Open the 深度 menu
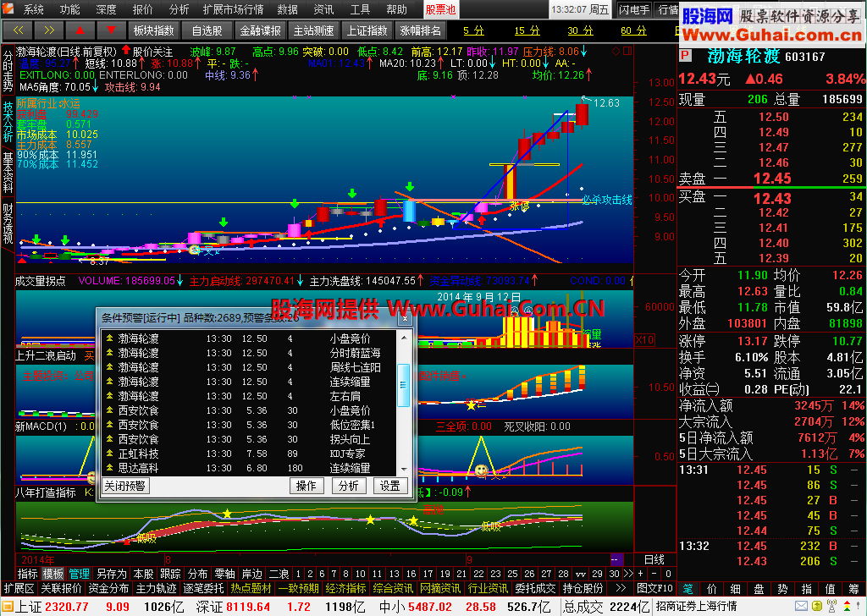 pos(106,9)
